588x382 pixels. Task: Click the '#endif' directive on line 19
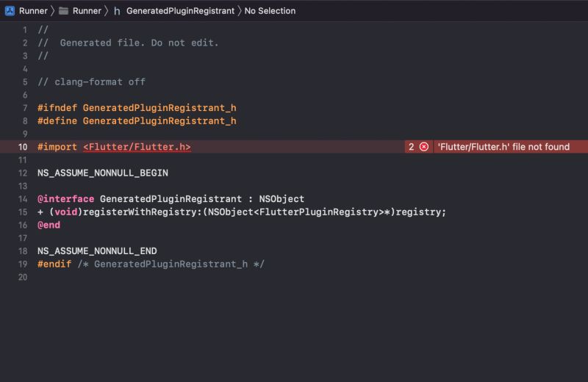[54, 264]
